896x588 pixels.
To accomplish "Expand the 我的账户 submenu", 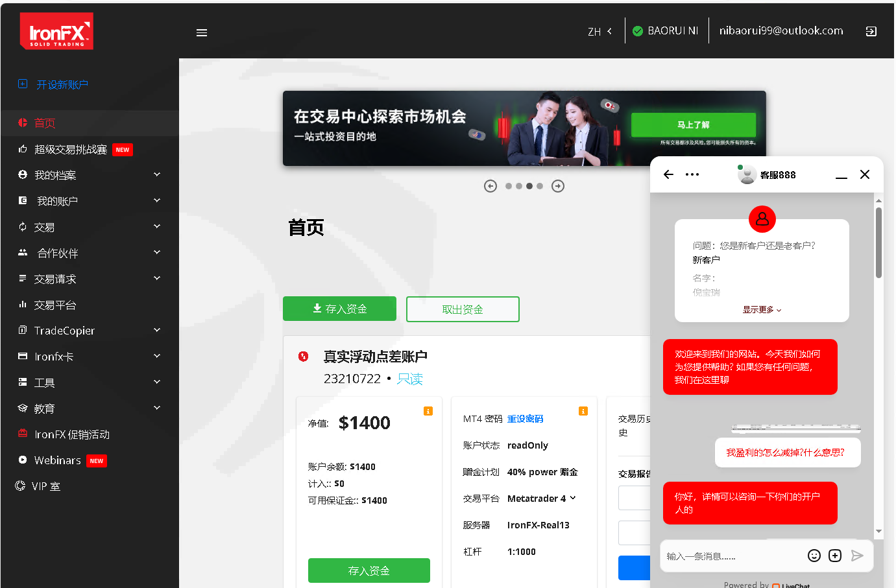I will pos(157,200).
